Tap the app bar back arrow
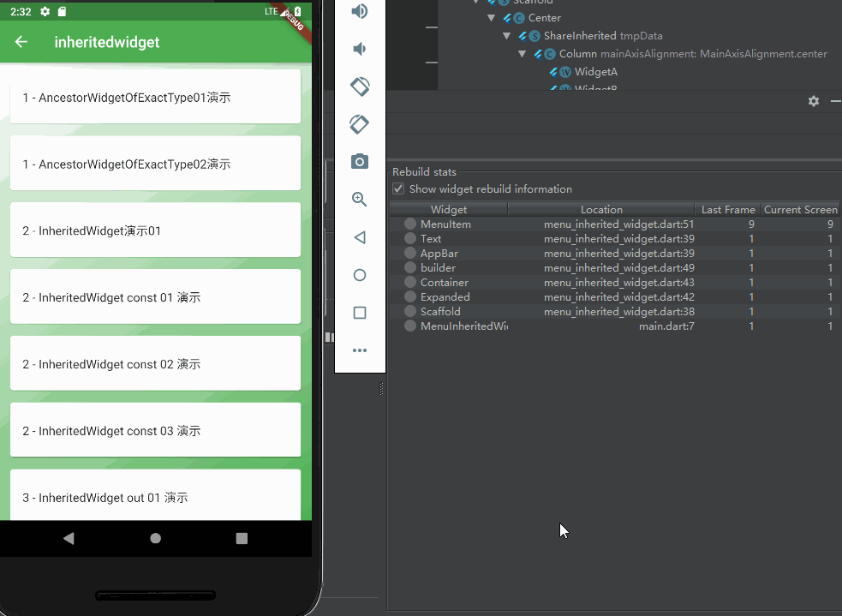This screenshot has width=842, height=616. tap(21, 42)
